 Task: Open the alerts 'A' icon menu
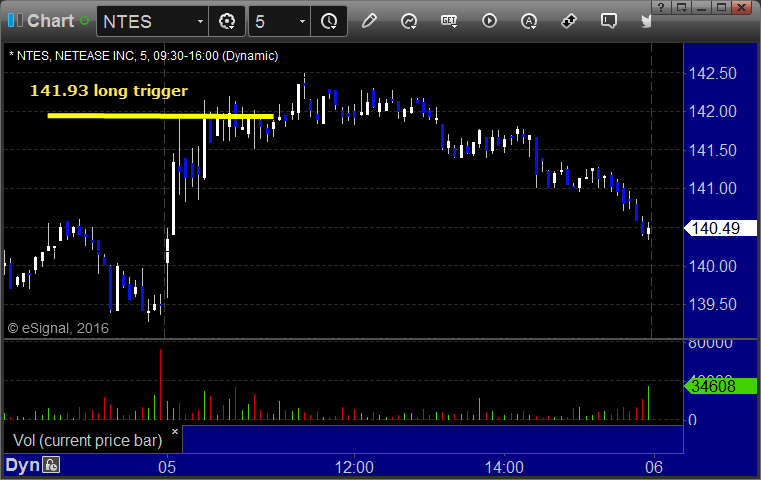(529, 21)
